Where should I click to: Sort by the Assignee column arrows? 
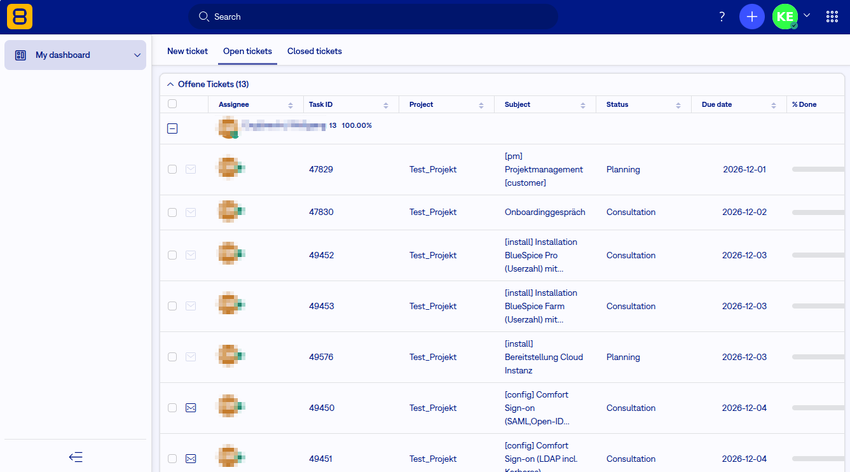pyautogui.click(x=291, y=105)
